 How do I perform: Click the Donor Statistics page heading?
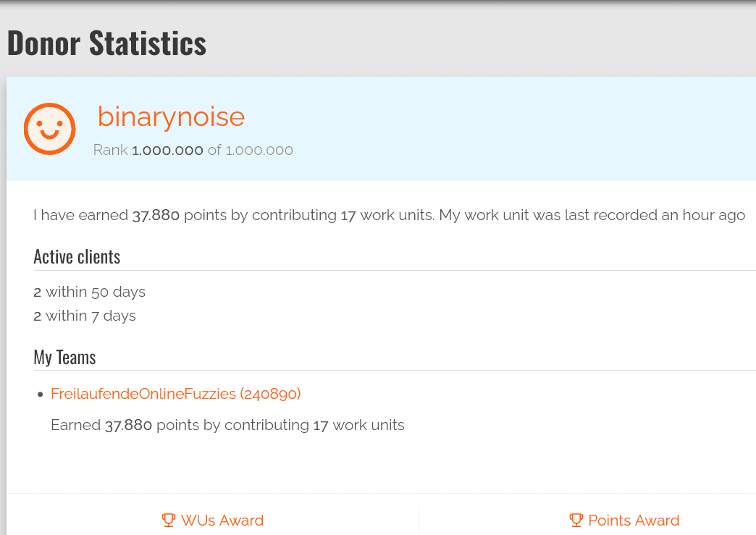click(106, 43)
